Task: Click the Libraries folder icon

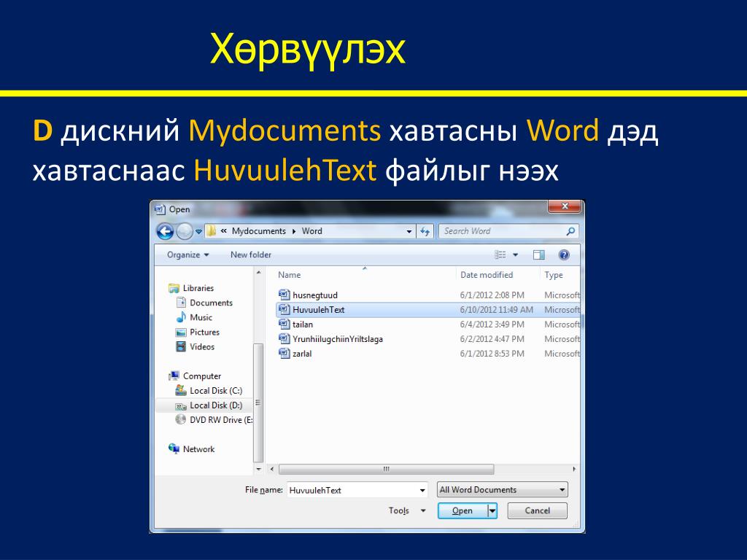Action: pos(174,288)
